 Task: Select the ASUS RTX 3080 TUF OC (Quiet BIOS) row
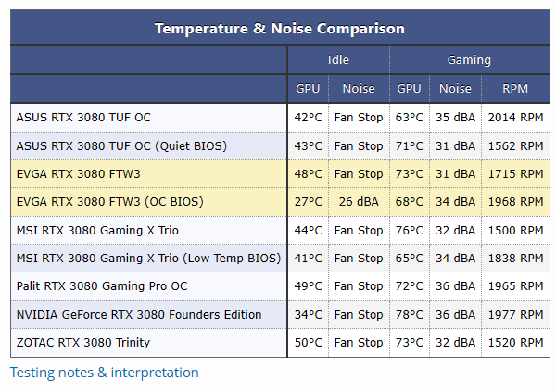[121, 145]
